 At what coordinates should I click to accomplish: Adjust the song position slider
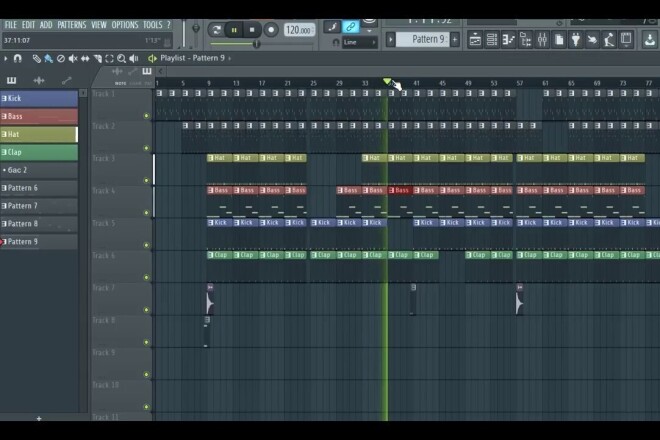coord(256,43)
